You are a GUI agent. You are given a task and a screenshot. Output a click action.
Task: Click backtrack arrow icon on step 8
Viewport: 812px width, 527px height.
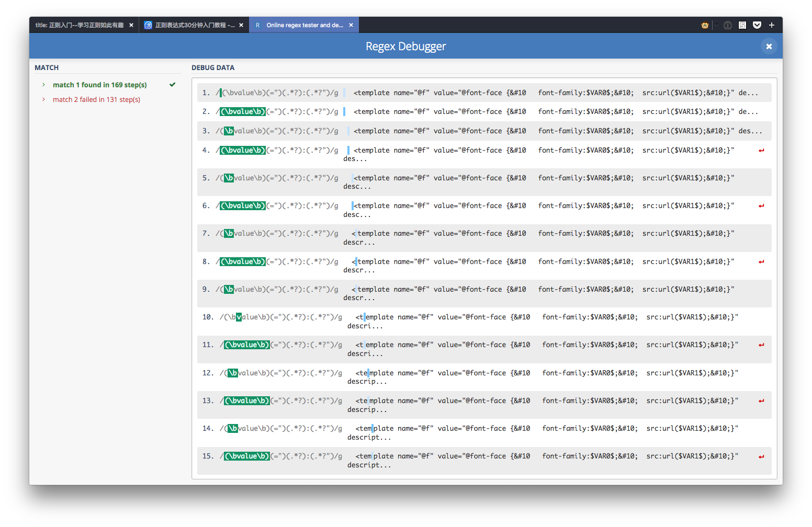click(x=761, y=262)
